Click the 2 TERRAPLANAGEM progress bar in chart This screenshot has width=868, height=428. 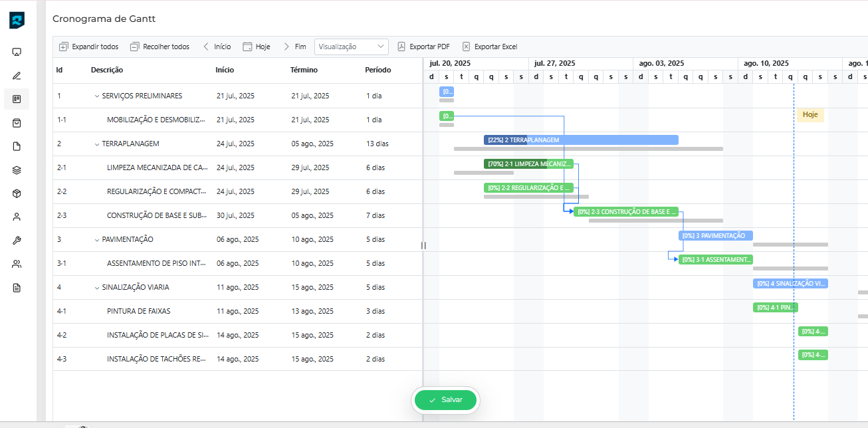pyautogui.click(x=580, y=140)
